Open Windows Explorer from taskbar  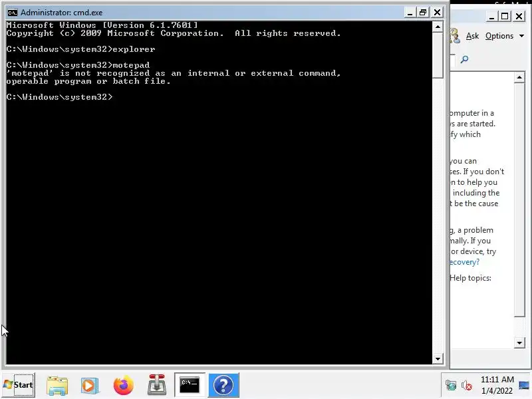pyautogui.click(x=57, y=385)
